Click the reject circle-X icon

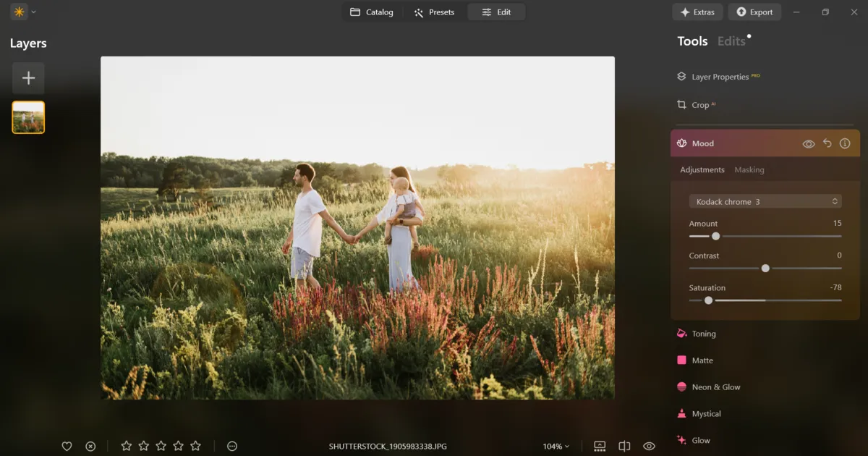pyautogui.click(x=90, y=447)
